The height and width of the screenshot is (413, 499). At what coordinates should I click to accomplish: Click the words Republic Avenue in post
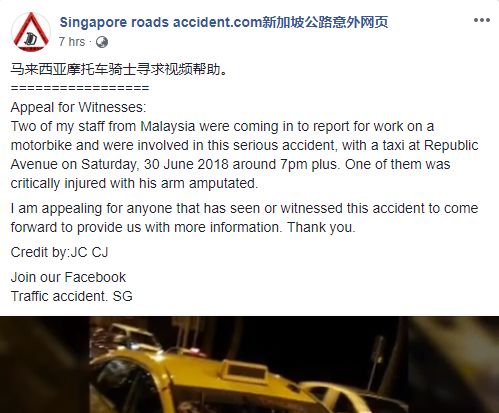pyautogui.click(x=451, y=145)
